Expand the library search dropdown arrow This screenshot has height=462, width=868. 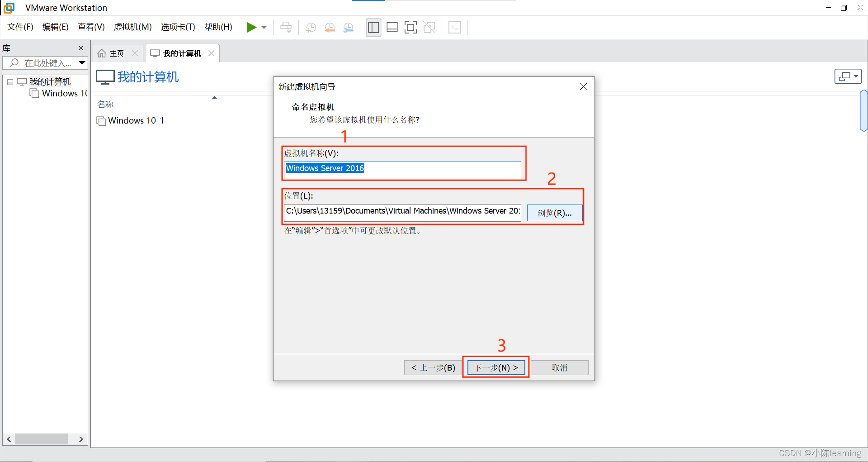point(82,63)
